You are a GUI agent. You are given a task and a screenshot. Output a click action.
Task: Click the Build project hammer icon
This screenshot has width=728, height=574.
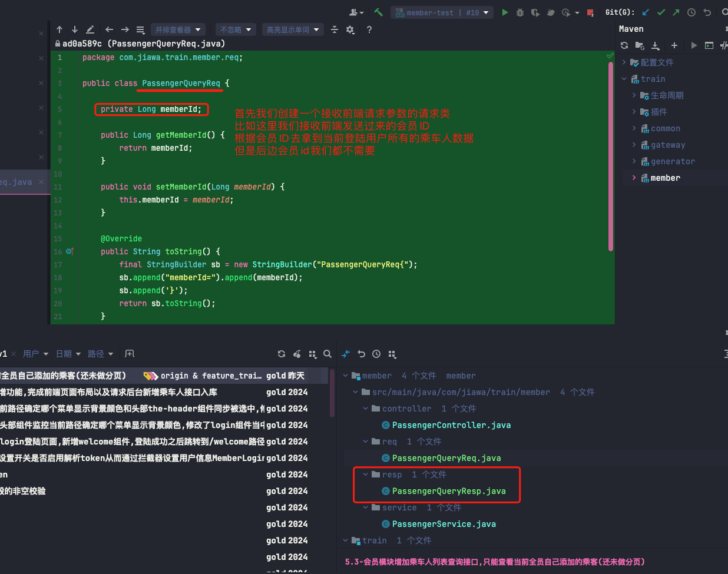(x=379, y=12)
